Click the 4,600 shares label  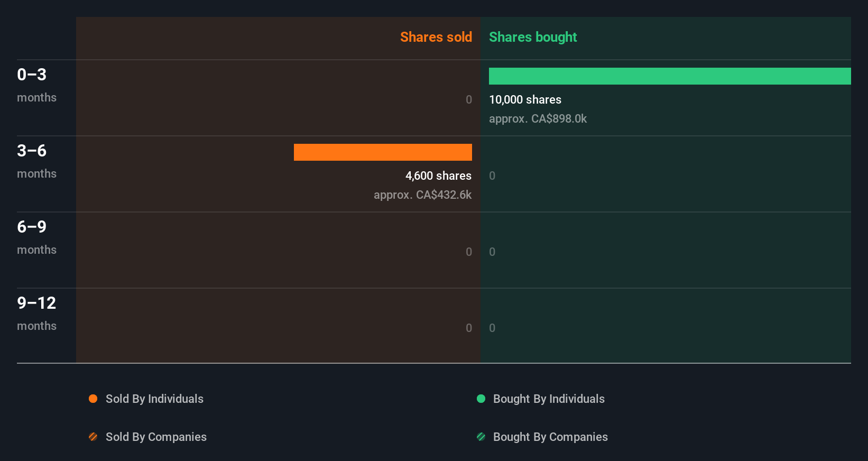click(438, 176)
